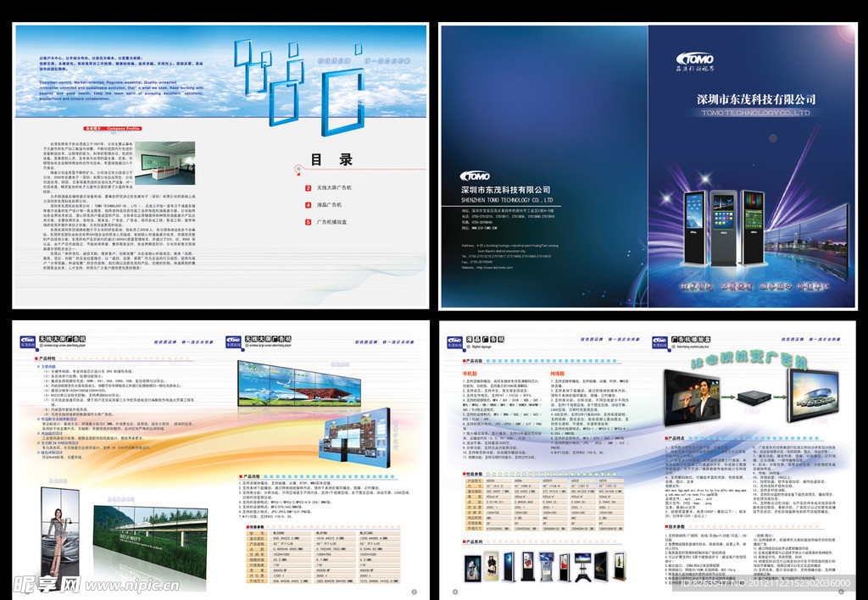Click the TOMO badge beside the 广告机播放盒 page title
The width and height of the screenshot is (868, 600).
659,342
